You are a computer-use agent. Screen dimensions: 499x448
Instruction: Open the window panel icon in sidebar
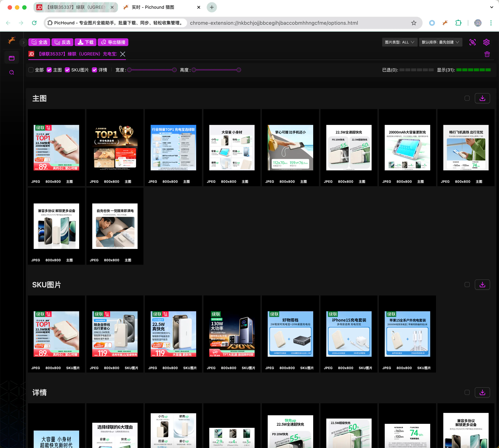point(12,58)
